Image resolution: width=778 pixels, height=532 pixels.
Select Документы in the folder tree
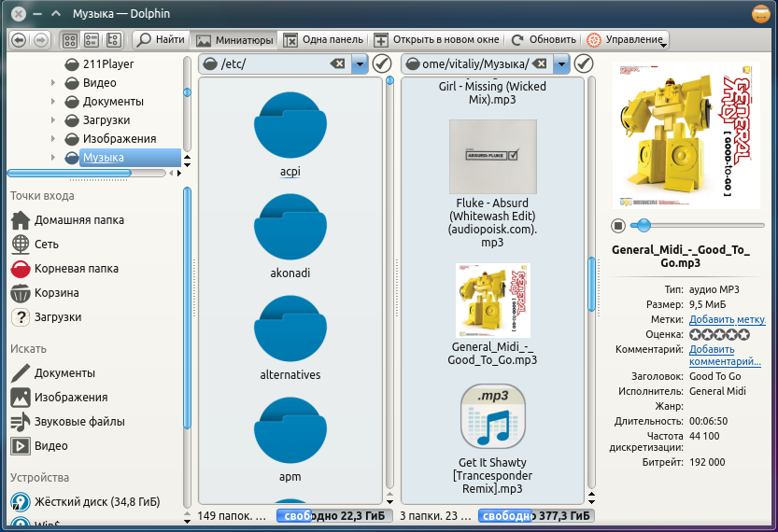[105, 102]
